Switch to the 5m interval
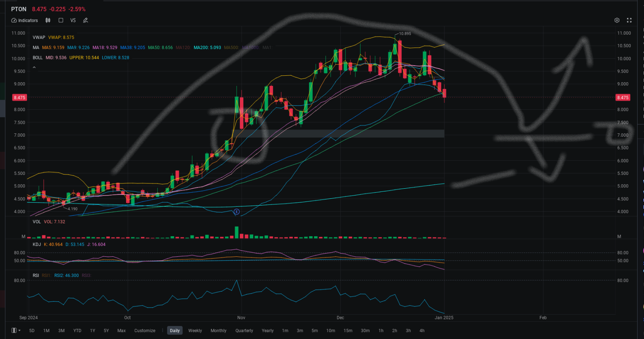The image size is (644, 339). [x=315, y=331]
